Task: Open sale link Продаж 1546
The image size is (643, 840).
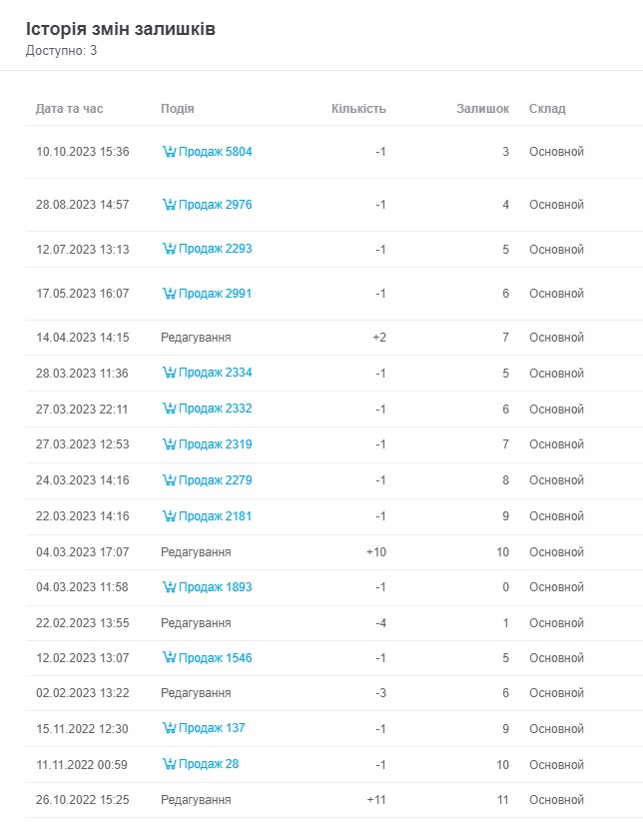Action: [215, 658]
